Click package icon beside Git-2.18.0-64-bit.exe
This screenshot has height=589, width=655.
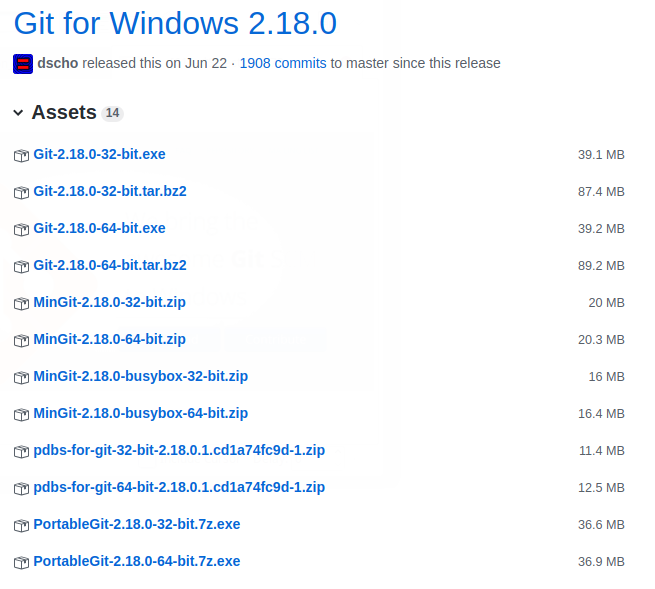tap(21, 229)
